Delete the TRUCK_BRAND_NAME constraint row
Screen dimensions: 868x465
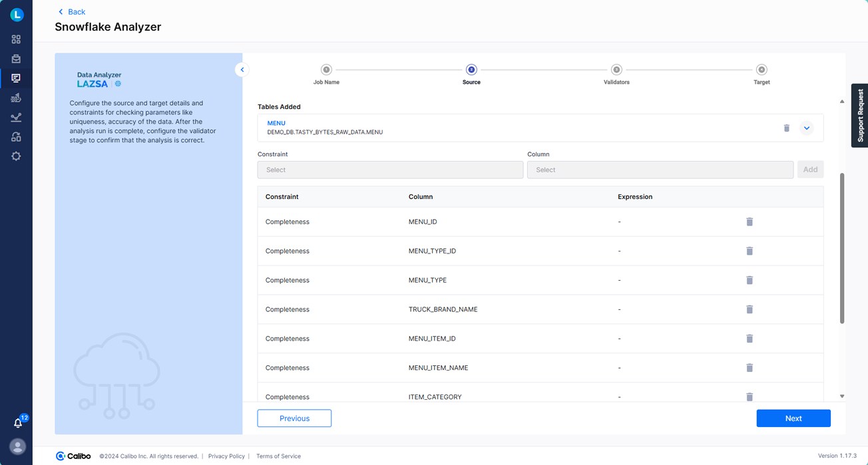click(x=750, y=309)
